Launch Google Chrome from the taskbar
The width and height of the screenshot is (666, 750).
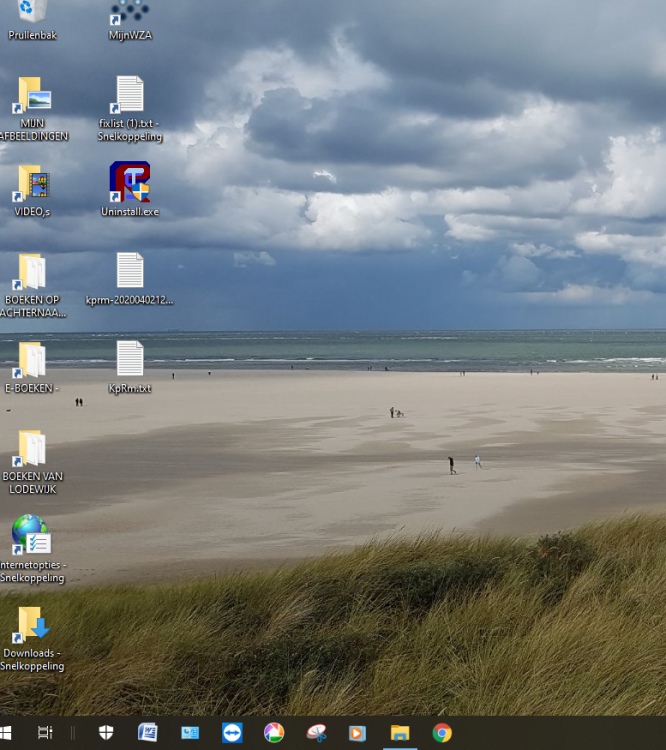pos(442,733)
